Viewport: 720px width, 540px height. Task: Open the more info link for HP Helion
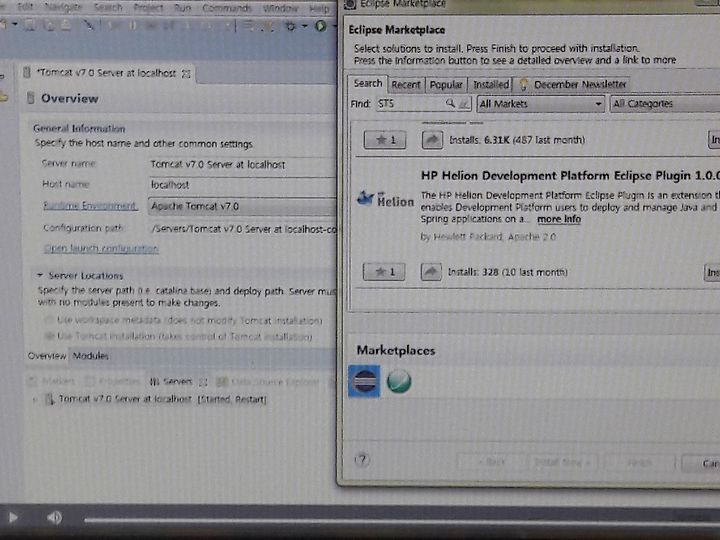(559, 219)
